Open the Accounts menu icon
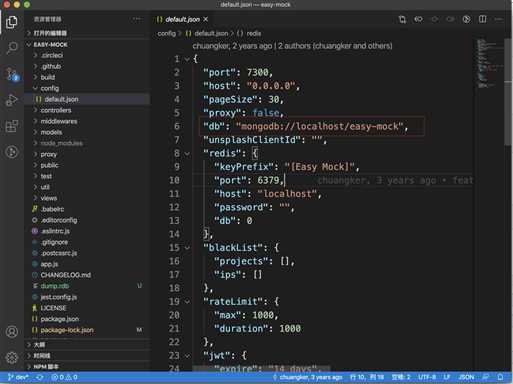Image resolution: width=513 pixels, height=384 pixels. (x=12, y=332)
